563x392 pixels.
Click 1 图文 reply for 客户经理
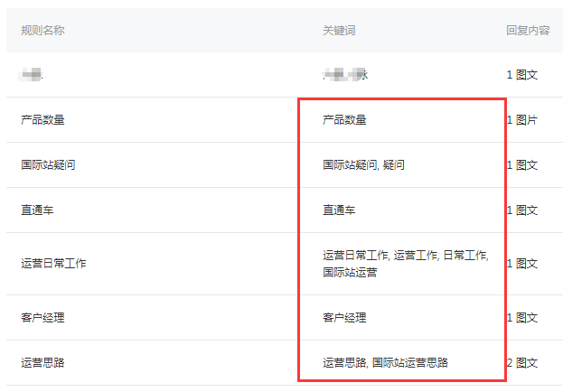tap(522, 317)
